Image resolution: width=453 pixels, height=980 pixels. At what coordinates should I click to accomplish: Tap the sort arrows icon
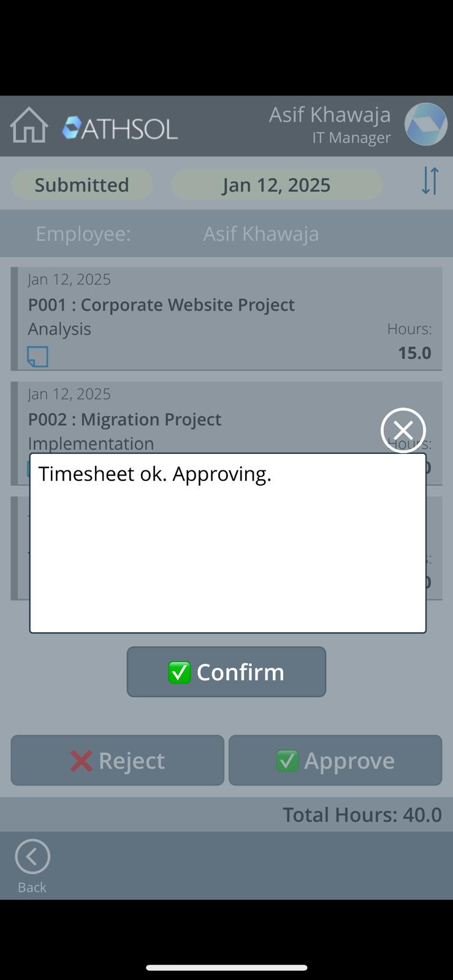coord(430,181)
